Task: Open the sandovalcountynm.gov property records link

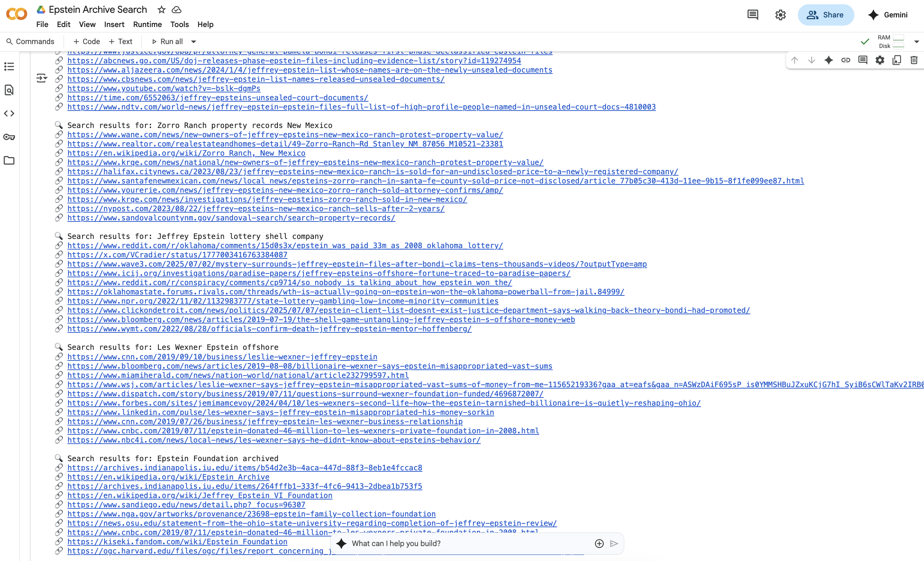Action: [231, 218]
